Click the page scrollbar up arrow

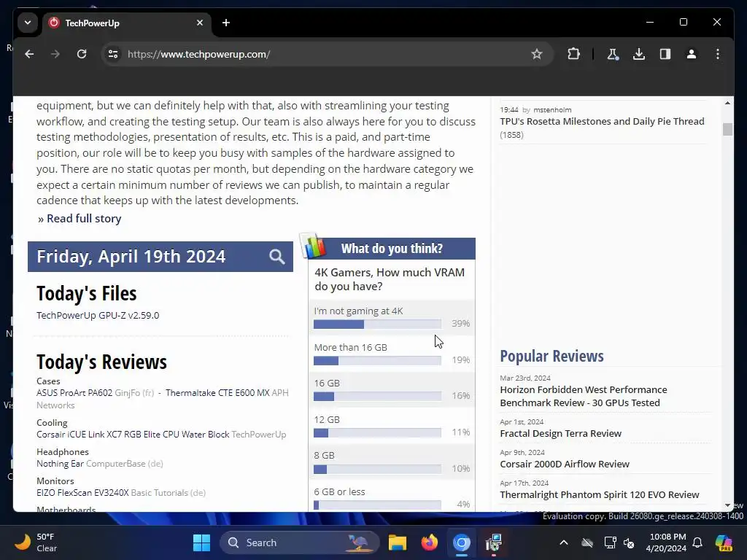tap(727, 103)
